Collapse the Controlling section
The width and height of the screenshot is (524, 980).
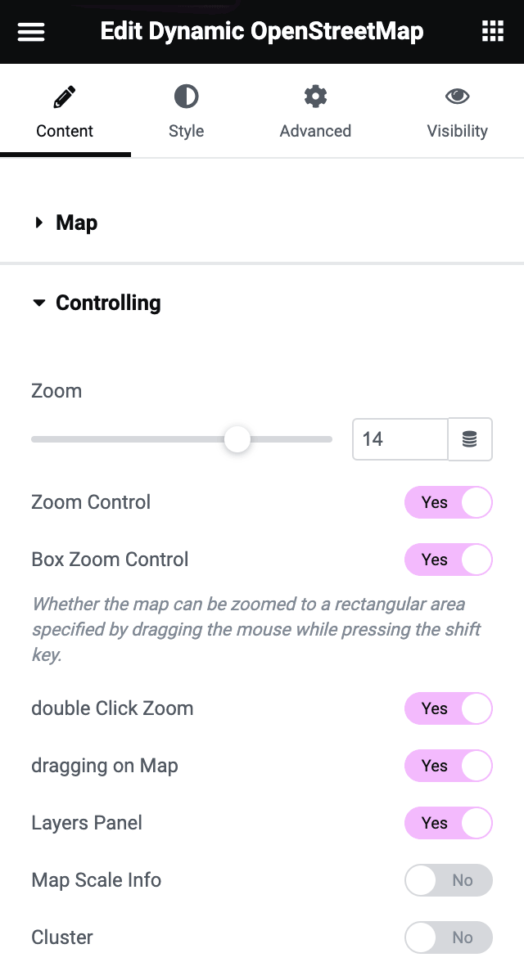(x=107, y=303)
